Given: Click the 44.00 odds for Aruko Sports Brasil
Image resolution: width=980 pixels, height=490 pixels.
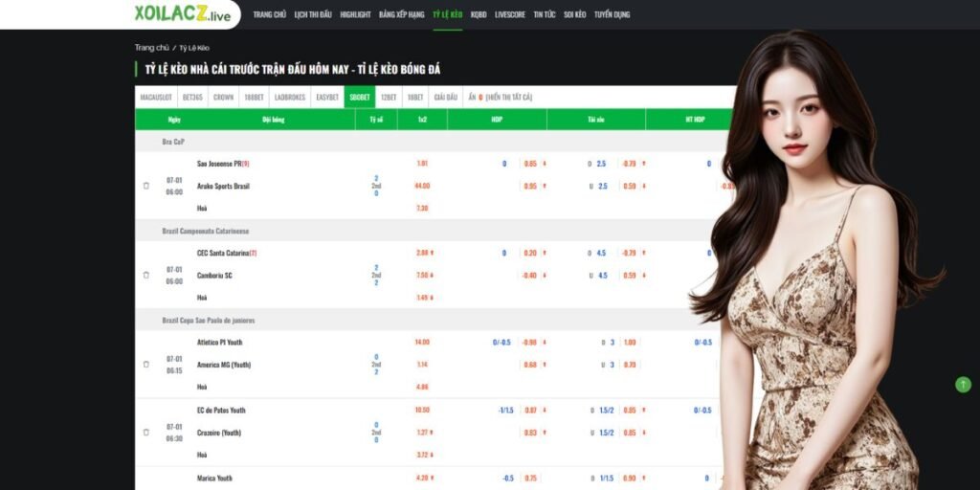Looking at the screenshot, I should tap(422, 186).
